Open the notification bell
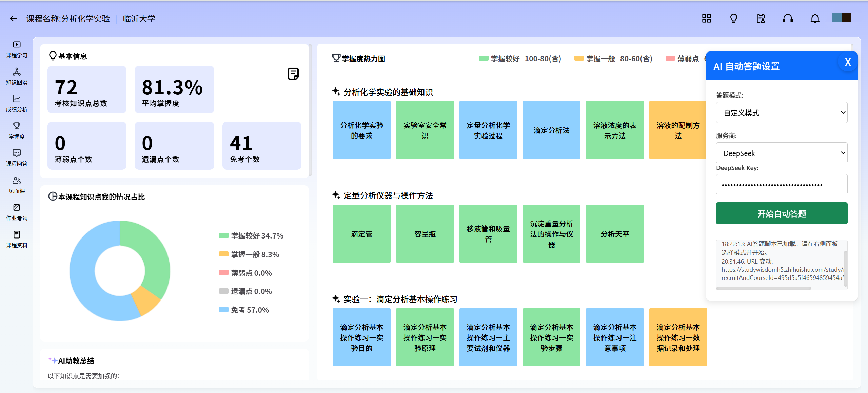 [815, 19]
